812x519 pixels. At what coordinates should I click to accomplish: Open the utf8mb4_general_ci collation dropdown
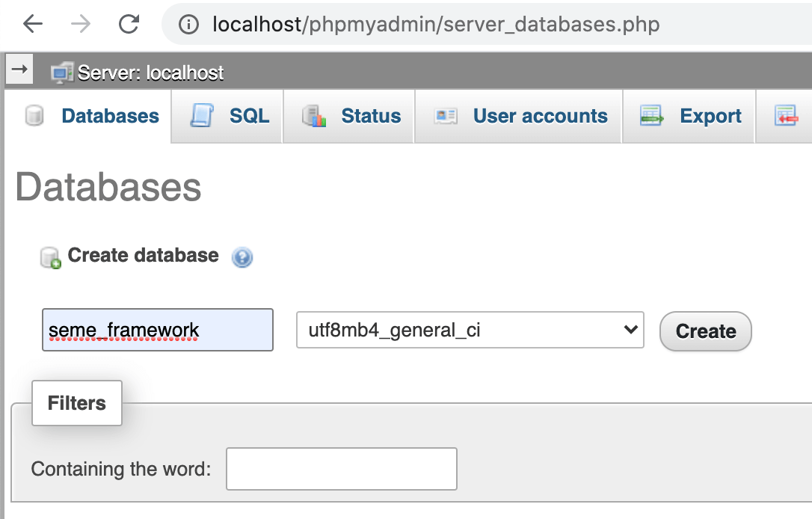[470, 330]
